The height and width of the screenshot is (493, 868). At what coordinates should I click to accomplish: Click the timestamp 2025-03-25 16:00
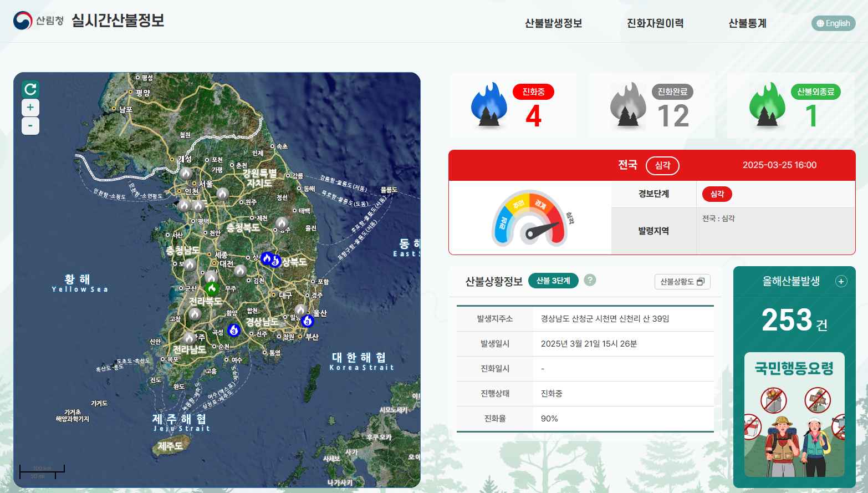click(779, 165)
